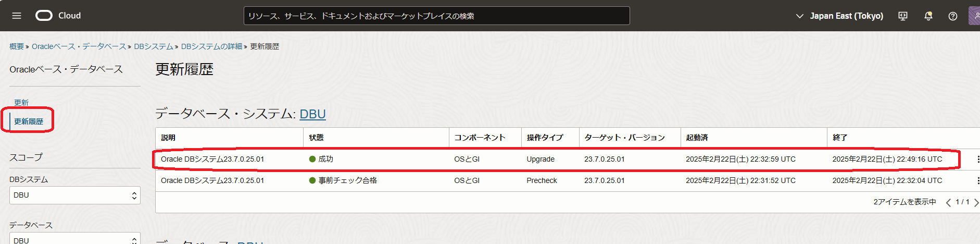Viewport: 980px width, 244px height.
Task: Open actions menu for Precheck row
Action: point(978,180)
